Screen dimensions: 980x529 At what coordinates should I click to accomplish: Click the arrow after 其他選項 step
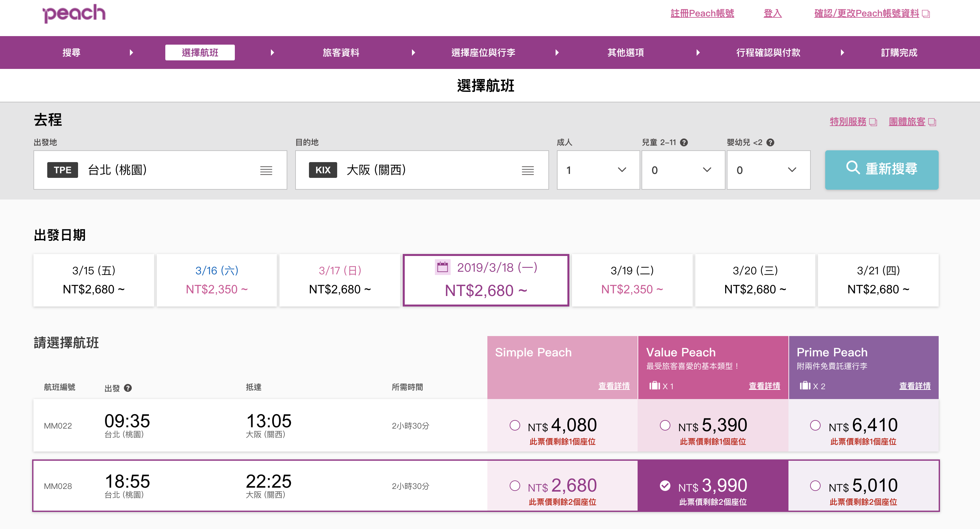coord(698,53)
